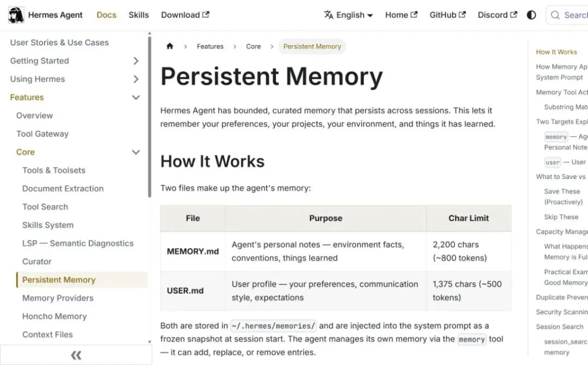Jump to How It Works in contents
This screenshot has height=365, width=588.
(x=556, y=52)
